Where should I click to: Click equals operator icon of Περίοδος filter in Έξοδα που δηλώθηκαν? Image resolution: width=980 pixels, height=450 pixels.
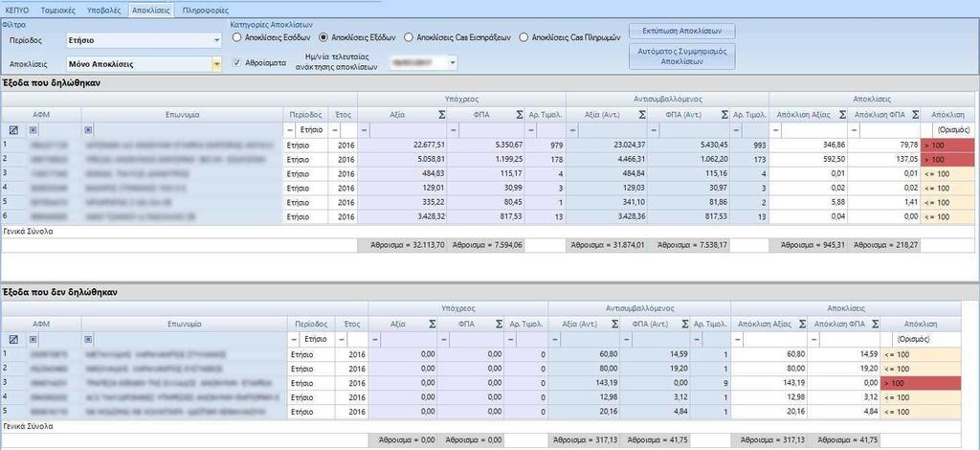(x=289, y=130)
